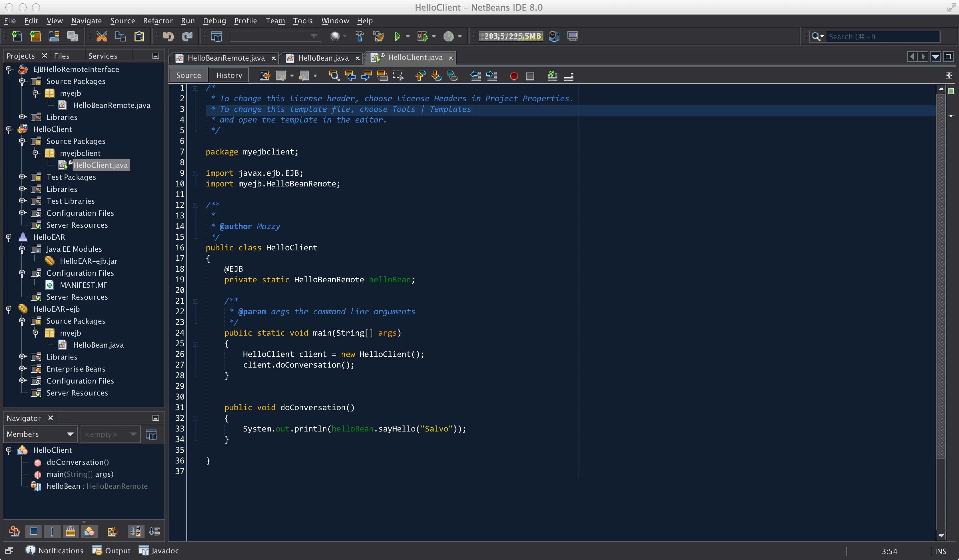Screen dimensions: 959x560
Task: Open the Members dropdown in the Navigator
Action: pos(40,434)
